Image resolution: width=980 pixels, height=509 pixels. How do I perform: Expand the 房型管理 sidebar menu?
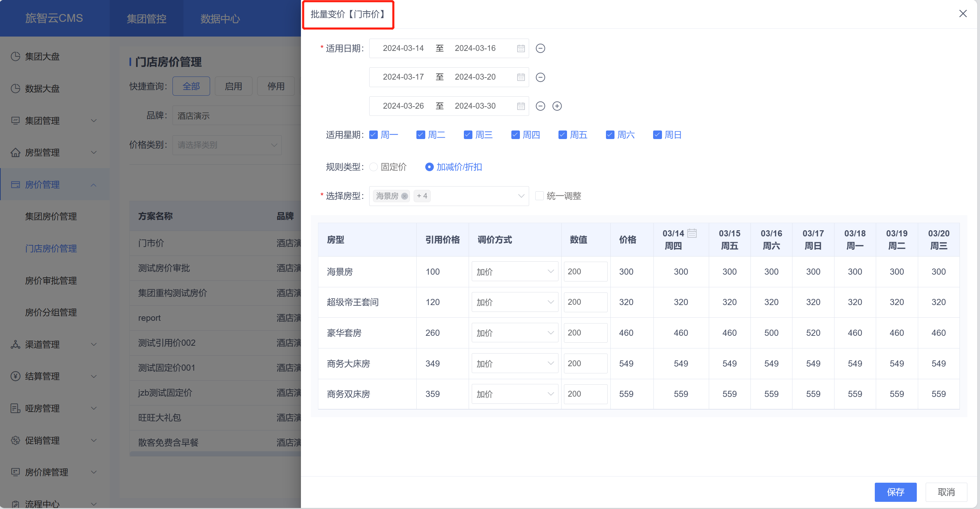tap(94, 153)
